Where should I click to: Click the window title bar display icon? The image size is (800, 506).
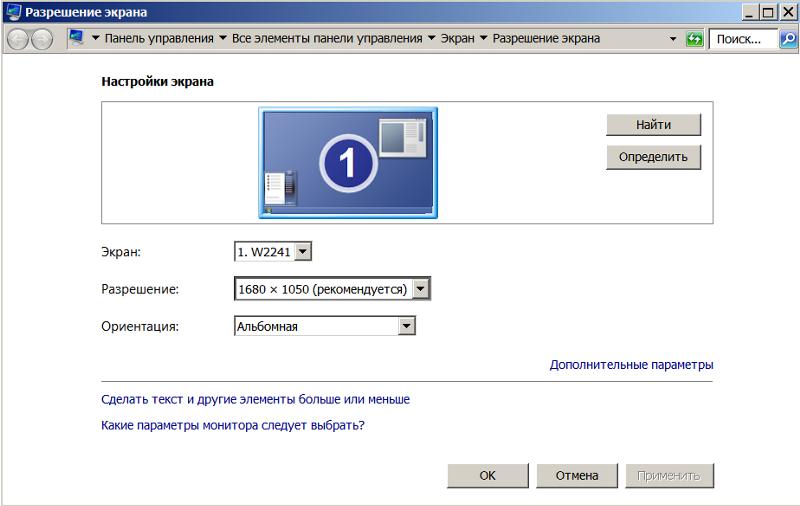[13, 12]
